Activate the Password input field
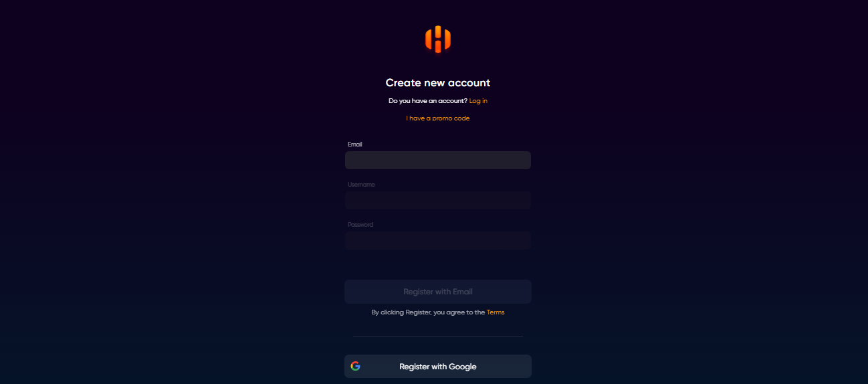Image resolution: width=868 pixels, height=384 pixels. [x=438, y=241]
